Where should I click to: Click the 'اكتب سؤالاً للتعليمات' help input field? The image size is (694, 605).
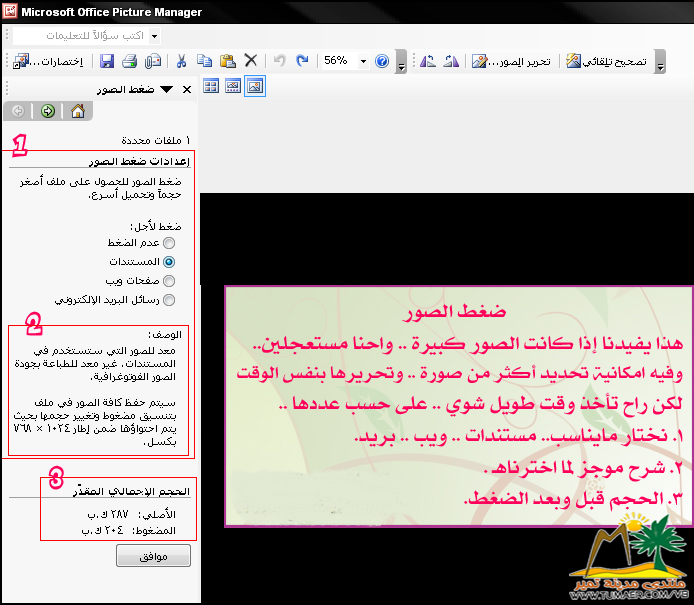(81, 36)
